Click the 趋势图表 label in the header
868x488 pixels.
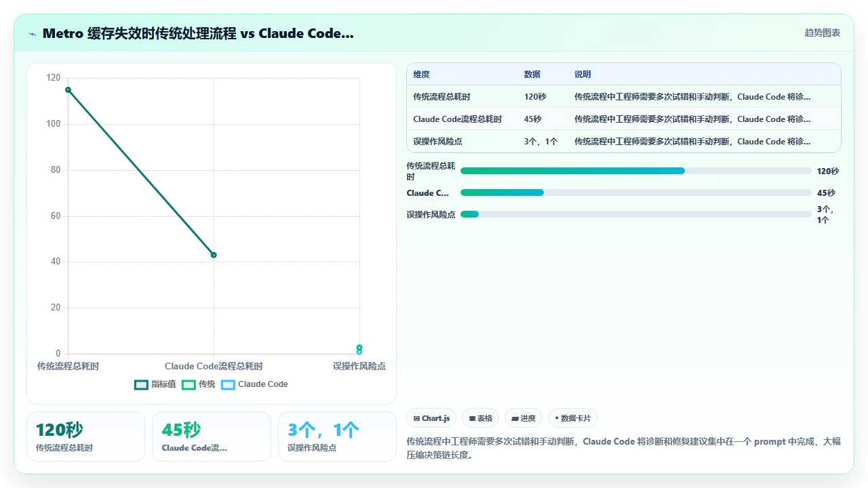click(823, 33)
